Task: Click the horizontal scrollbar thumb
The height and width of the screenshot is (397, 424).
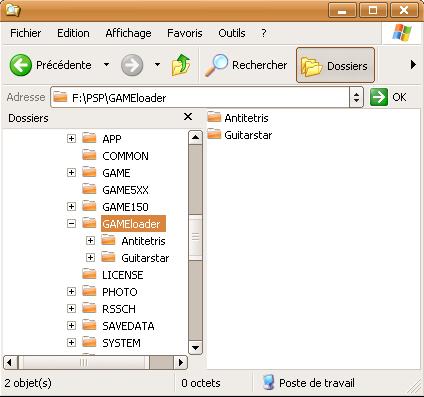Action: tap(83, 362)
